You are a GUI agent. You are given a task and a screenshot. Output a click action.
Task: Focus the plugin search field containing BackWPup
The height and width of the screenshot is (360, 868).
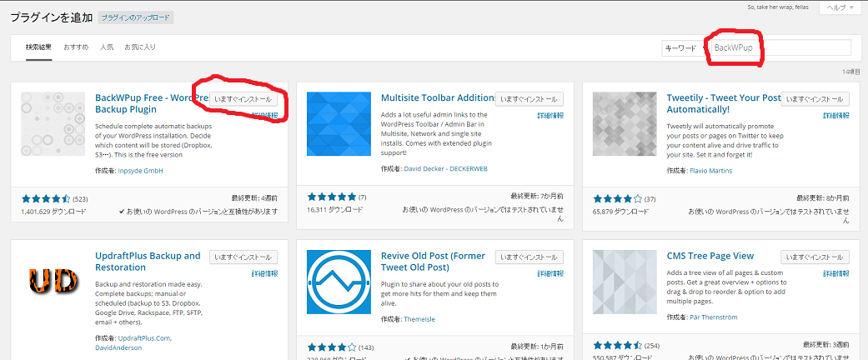pyautogui.click(x=780, y=48)
